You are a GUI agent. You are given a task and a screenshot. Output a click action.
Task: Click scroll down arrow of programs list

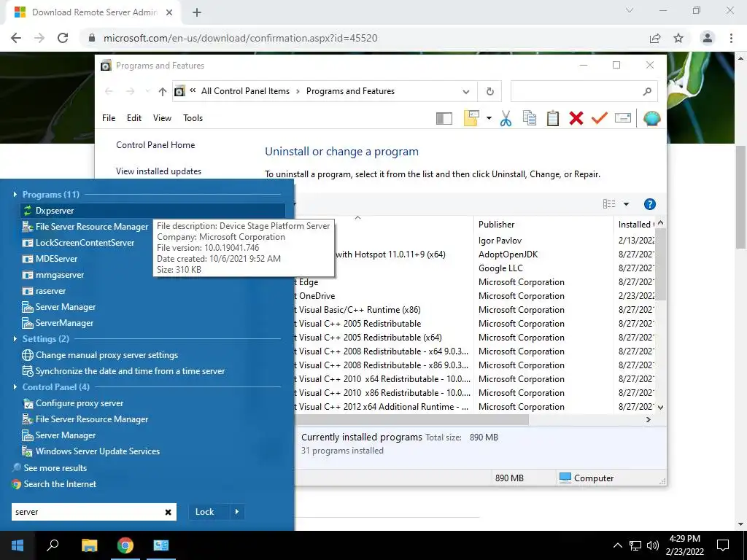(x=660, y=407)
